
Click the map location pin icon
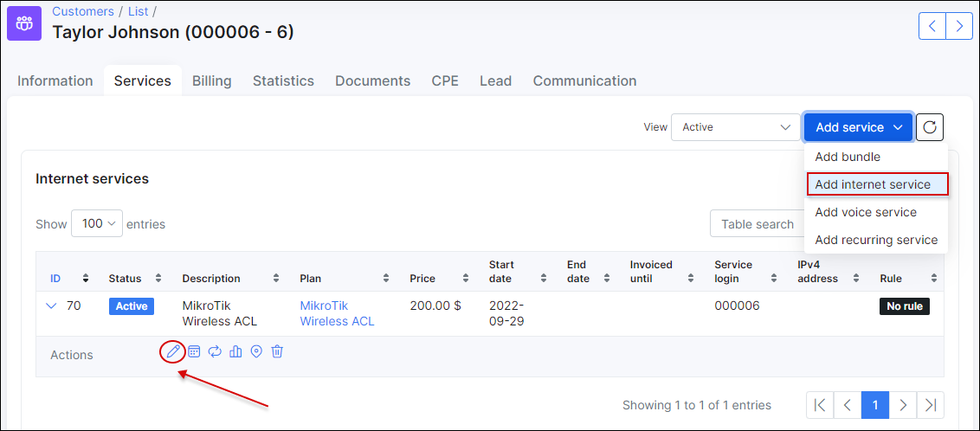coord(256,352)
